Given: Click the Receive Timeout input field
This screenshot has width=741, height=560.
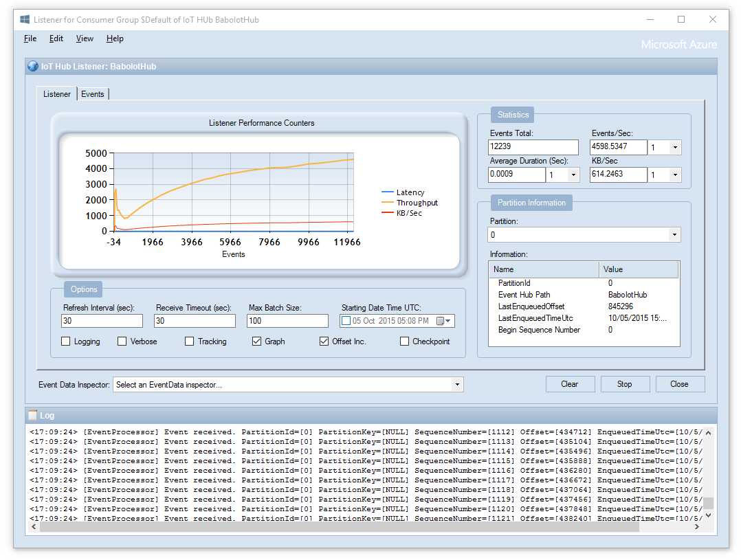Looking at the screenshot, I should 195,321.
